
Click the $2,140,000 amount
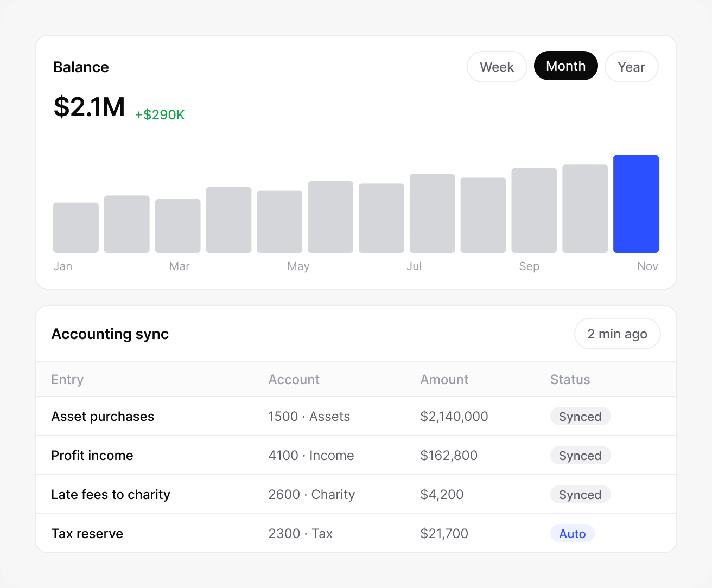coord(454,417)
